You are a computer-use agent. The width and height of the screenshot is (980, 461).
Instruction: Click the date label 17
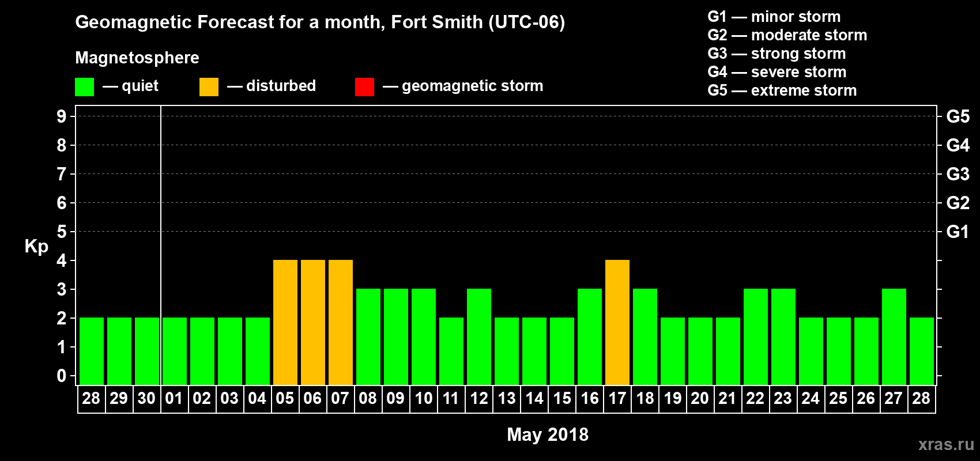point(617,399)
